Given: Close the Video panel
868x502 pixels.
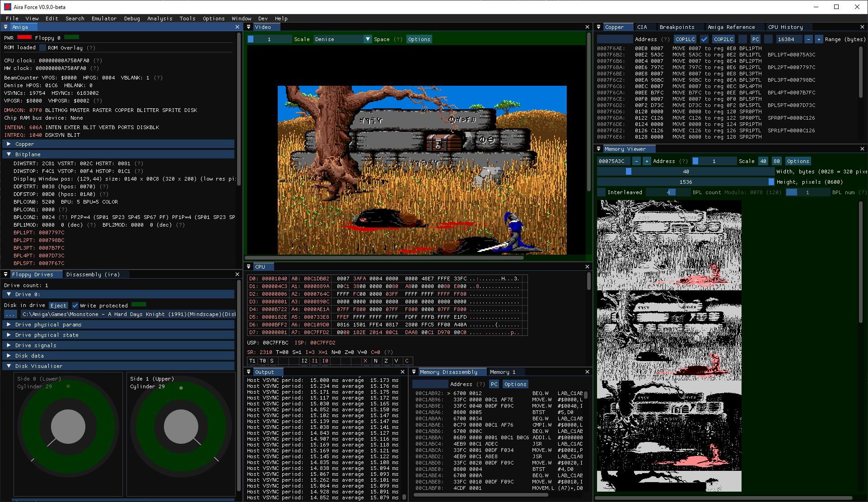Looking at the screenshot, I should point(588,27).
